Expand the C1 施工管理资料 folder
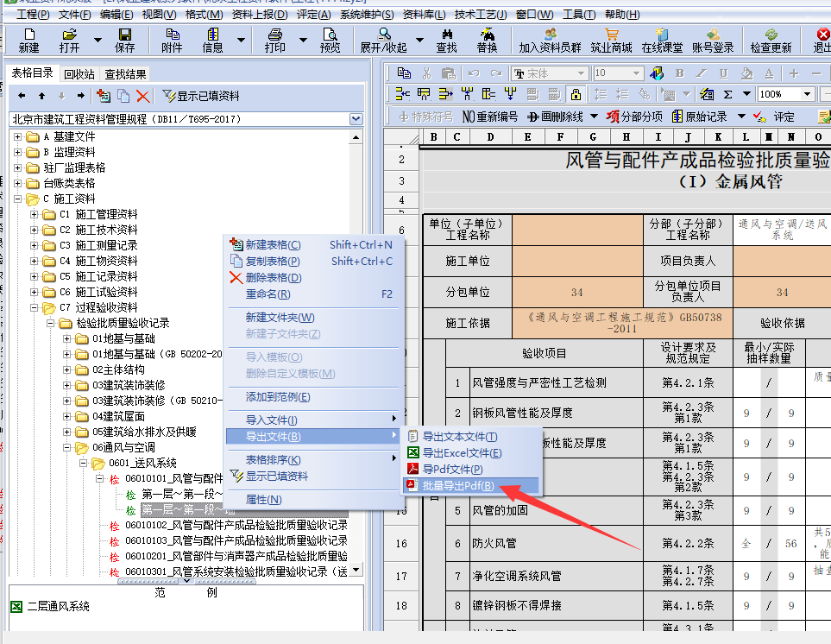The width and height of the screenshot is (831, 644). click(x=34, y=214)
